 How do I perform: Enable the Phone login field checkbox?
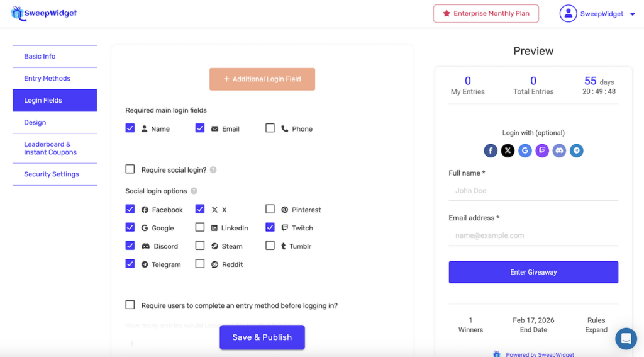[x=270, y=128]
